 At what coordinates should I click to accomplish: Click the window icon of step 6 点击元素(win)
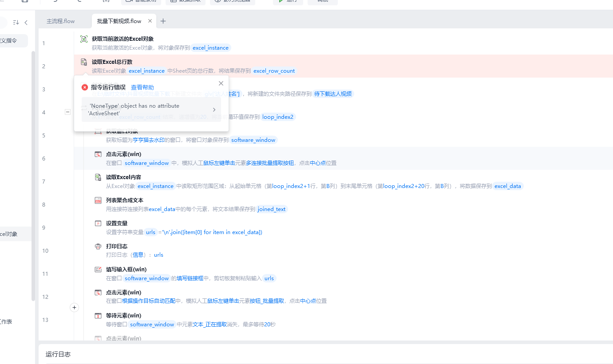[x=98, y=154]
